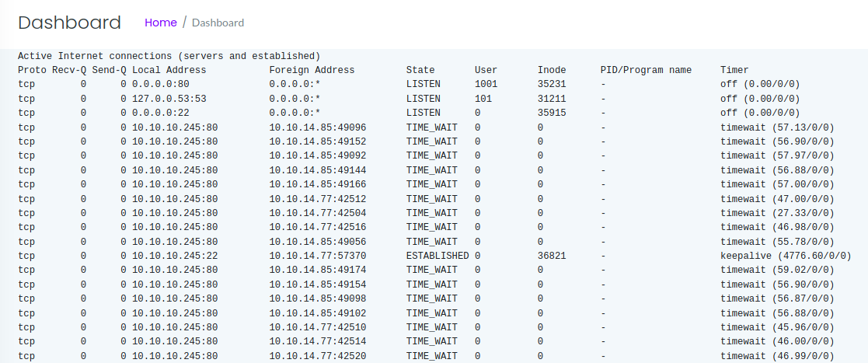
Task: Select foreign address 10.10.14.85:49102
Action: click(318, 313)
